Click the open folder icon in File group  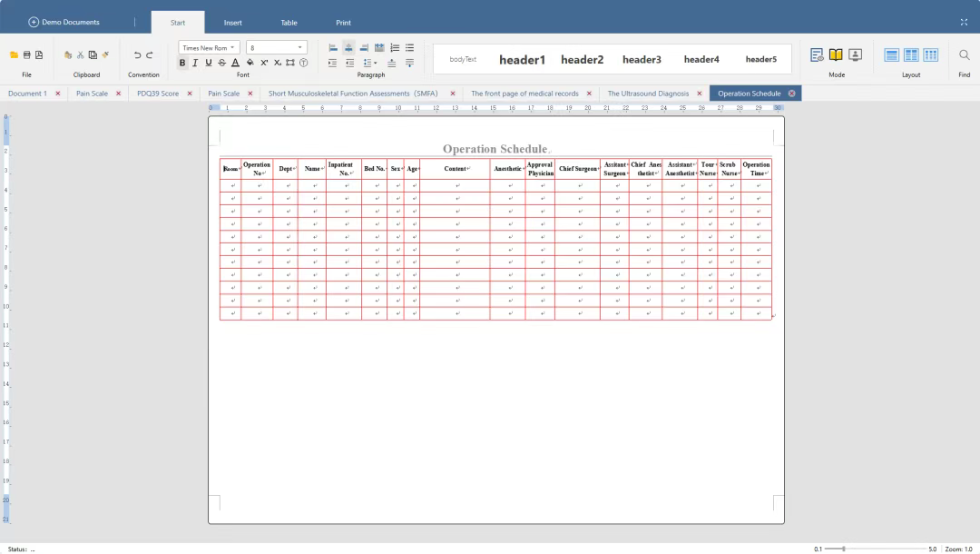click(x=14, y=55)
